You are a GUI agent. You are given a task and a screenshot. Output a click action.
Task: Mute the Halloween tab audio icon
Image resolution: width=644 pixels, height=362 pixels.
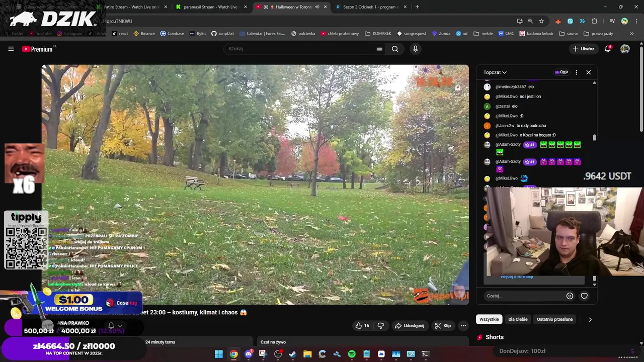(x=317, y=7)
